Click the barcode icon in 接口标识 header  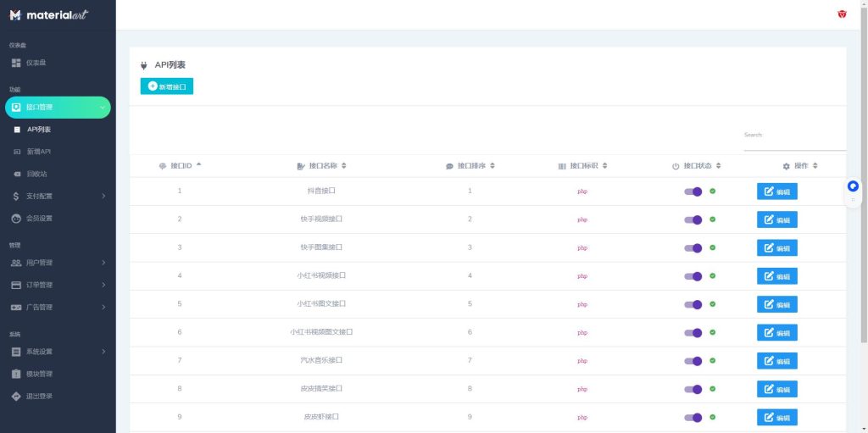pyautogui.click(x=562, y=166)
